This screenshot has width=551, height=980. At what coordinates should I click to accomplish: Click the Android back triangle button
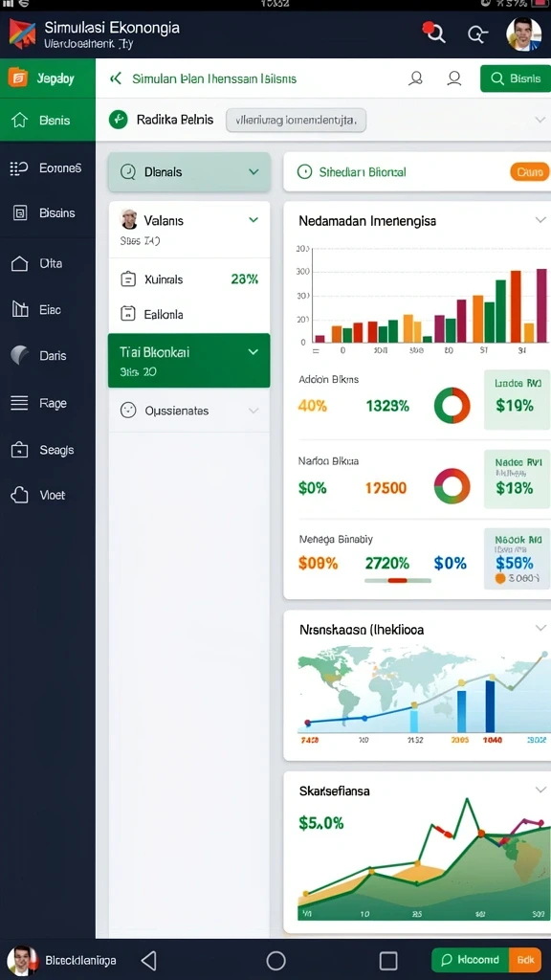coord(148,961)
